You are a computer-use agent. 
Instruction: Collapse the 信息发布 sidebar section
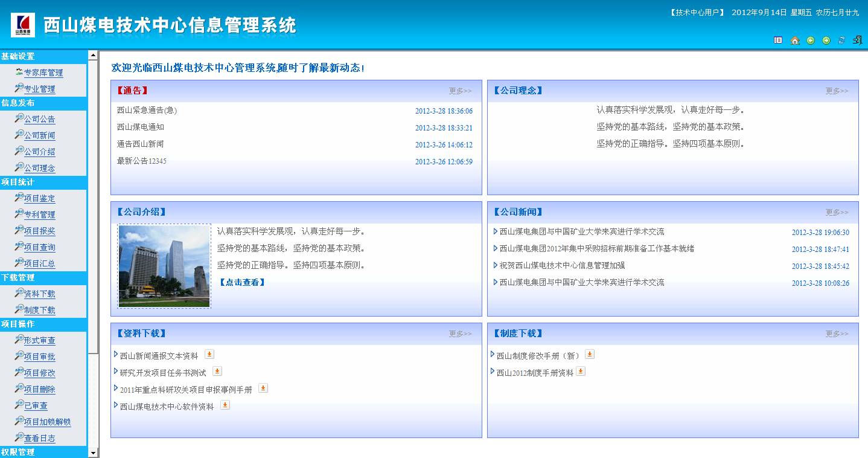[x=43, y=103]
